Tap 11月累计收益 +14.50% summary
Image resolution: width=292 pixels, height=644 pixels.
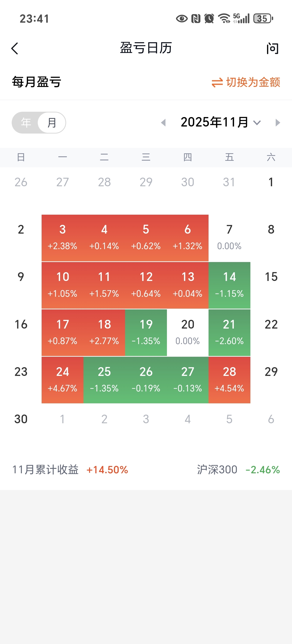70,469
